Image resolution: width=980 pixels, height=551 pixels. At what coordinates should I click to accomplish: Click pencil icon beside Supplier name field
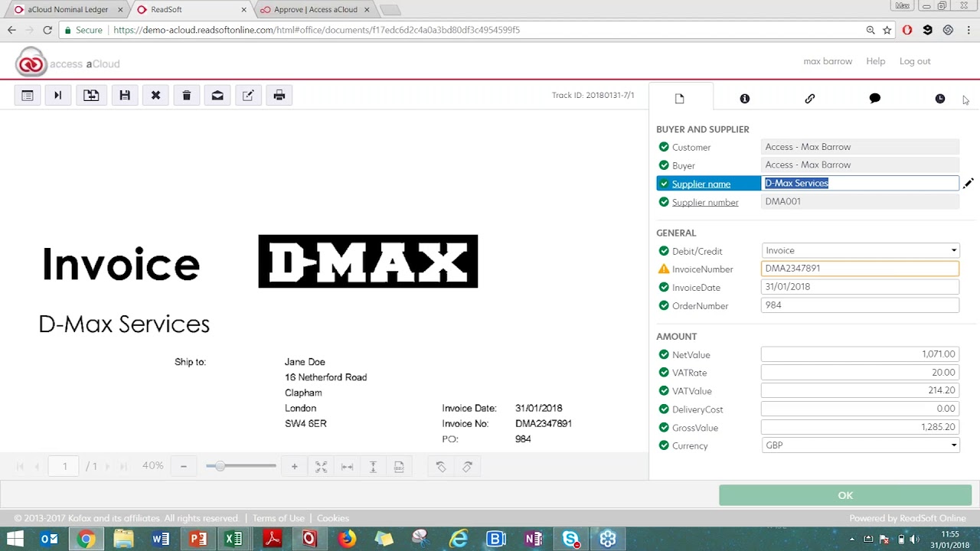click(969, 183)
